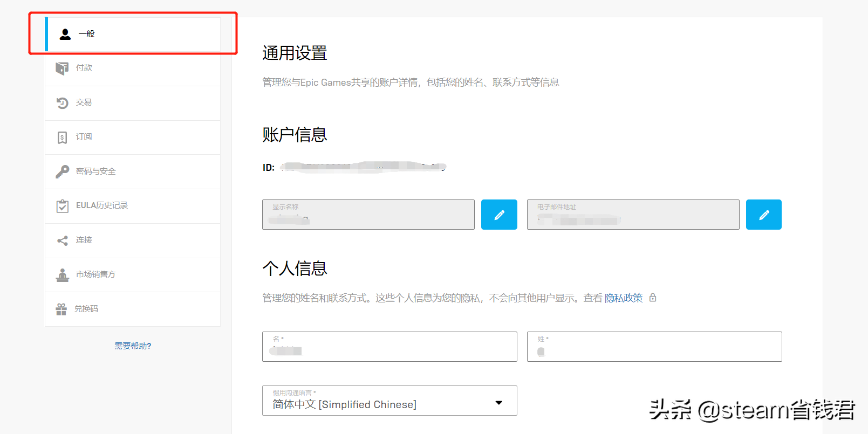The height and width of the screenshot is (434, 868).
Task: Click the dropdown arrow for Simplified Chinese
Action: pyautogui.click(x=499, y=403)
